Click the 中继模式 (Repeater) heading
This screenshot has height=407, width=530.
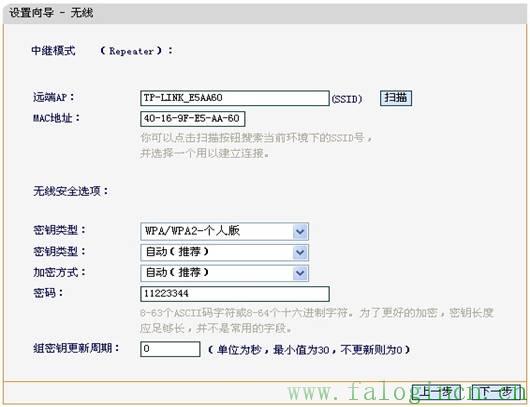[102, 51]
